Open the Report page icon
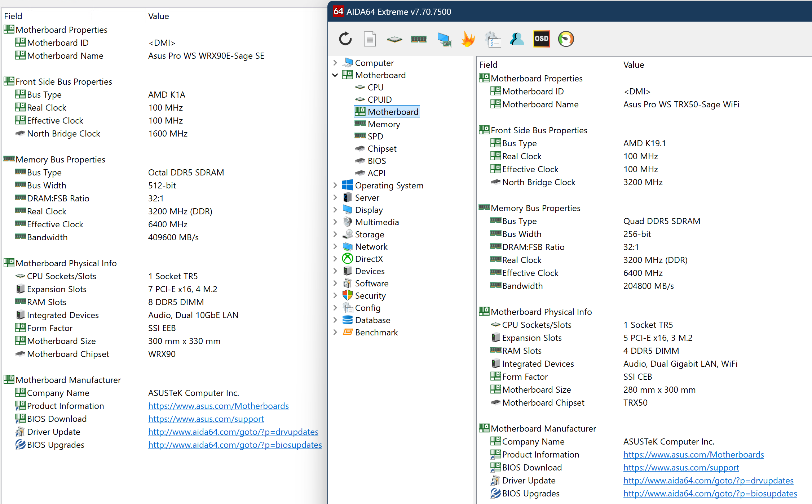The height and width of the screenshot is (504, 812). pyautogui.click(x=370, y=39)
